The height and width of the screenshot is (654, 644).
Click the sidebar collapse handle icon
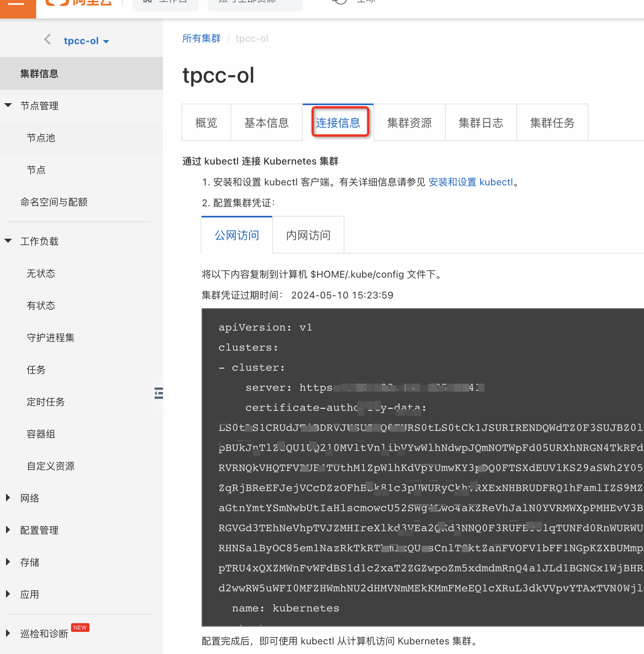pyautogui.click(x=159, y=393)
